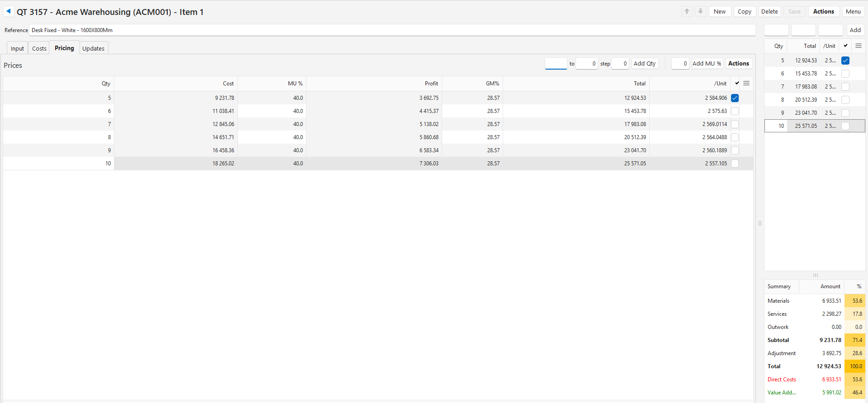Screen dimensions: 868x403
Task: Uncheck side list row for quantity 5
Action: (845, 61)
